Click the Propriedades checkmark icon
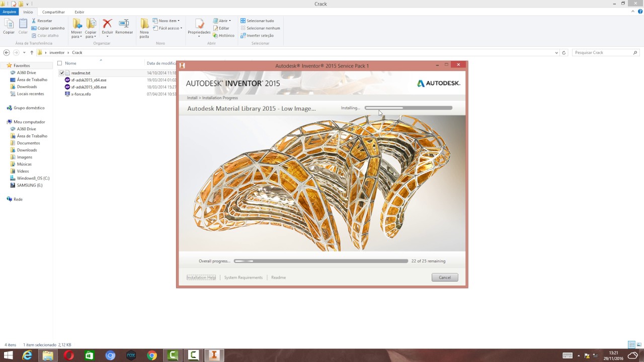 [199, 24]
